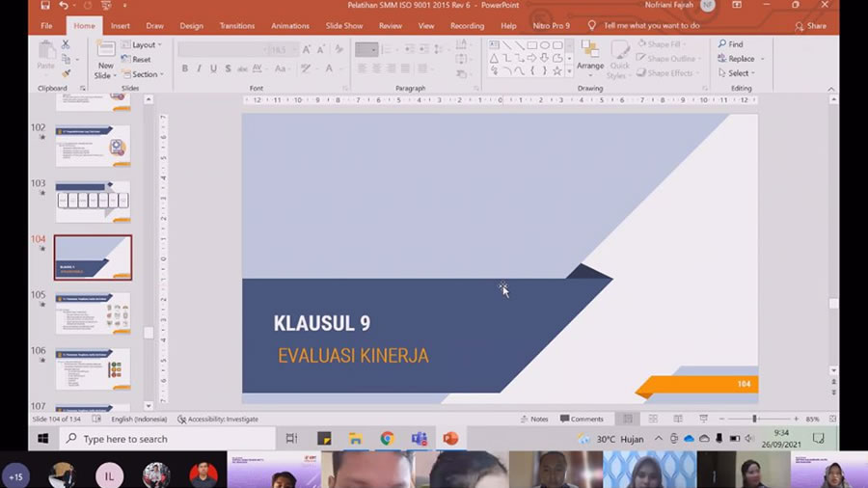Image resolution: width=868 pixels, height=488 pixels.
Task: Adjust the zoom slider in status bar
Action: pyautogui.click(x=754, y=419)
